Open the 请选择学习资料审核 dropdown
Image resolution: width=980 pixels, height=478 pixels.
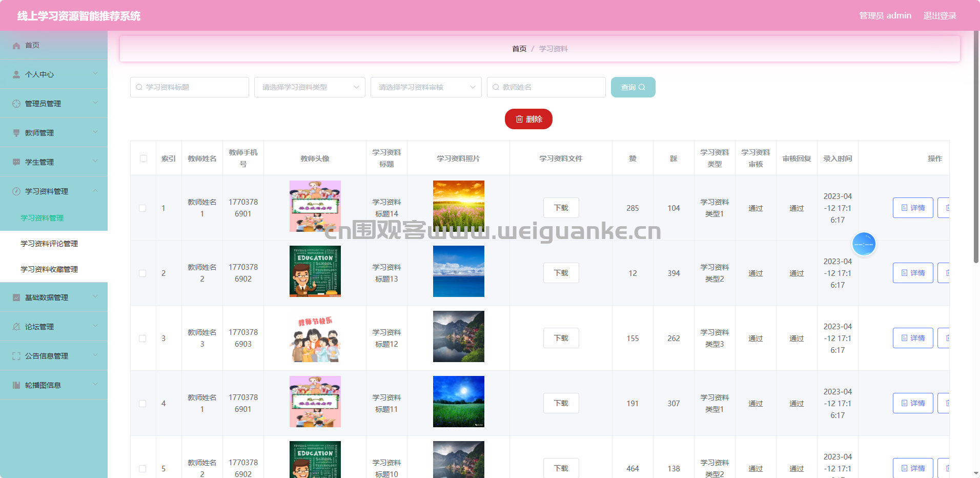426,87
